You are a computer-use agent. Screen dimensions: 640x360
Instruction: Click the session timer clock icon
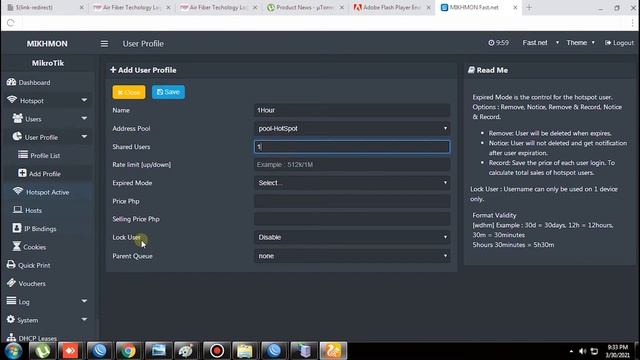[491, 43]
